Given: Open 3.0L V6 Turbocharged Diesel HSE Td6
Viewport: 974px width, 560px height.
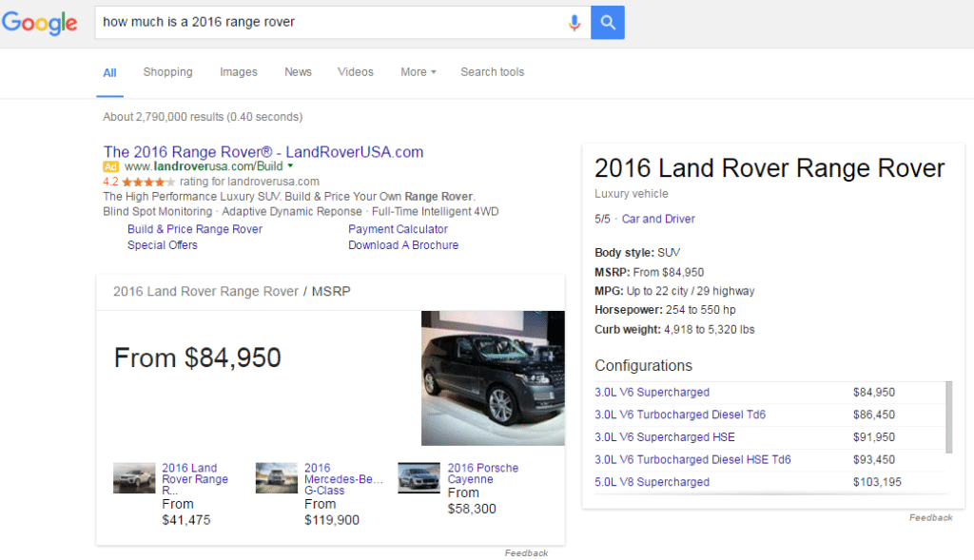Looking at the screenshot, I should 692,459.
